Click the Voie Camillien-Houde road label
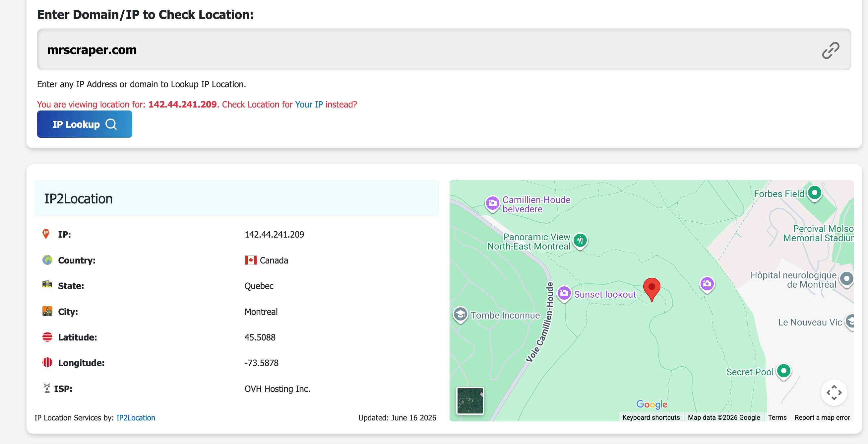The image size is (868, 444). (540, 322)
